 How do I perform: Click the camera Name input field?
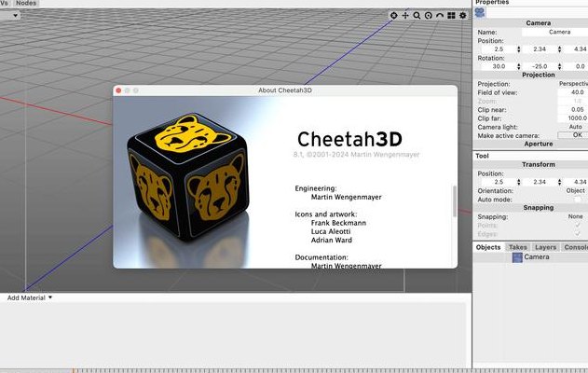click(554, 33)
